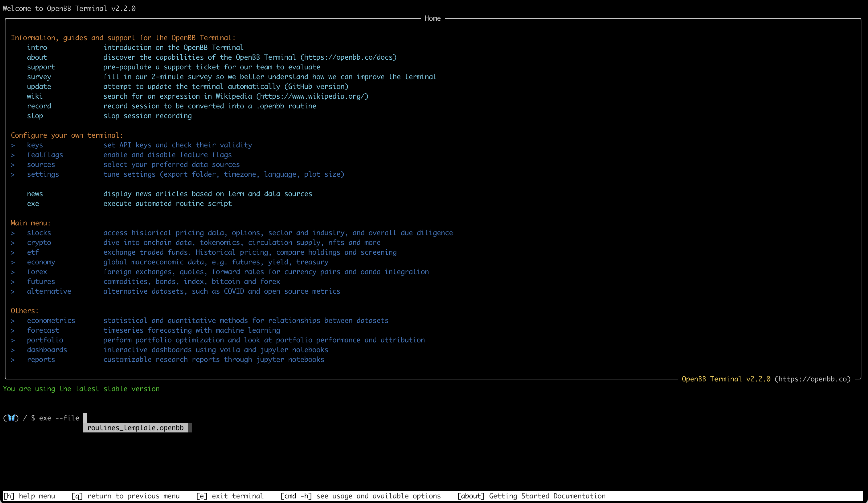This screenshot has height=503, width=868.
Task: Click the https://openbb.co/docs link text
Action: (348, 57)
